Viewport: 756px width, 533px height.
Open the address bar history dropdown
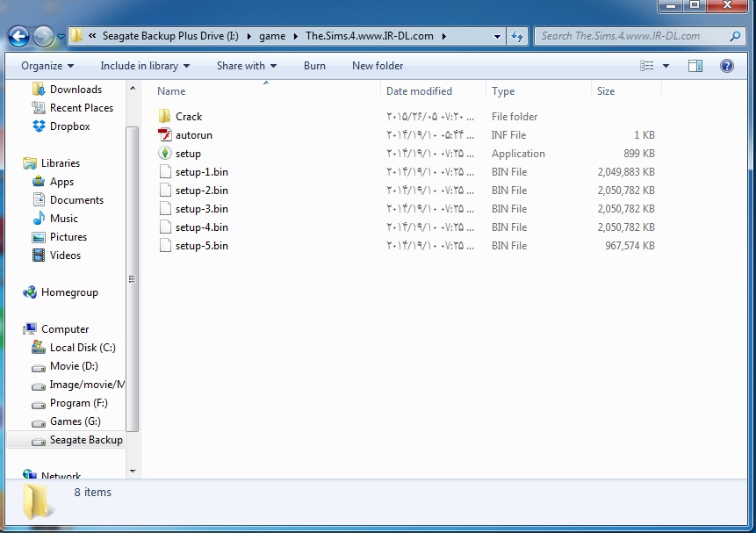(x=497, y=36)
